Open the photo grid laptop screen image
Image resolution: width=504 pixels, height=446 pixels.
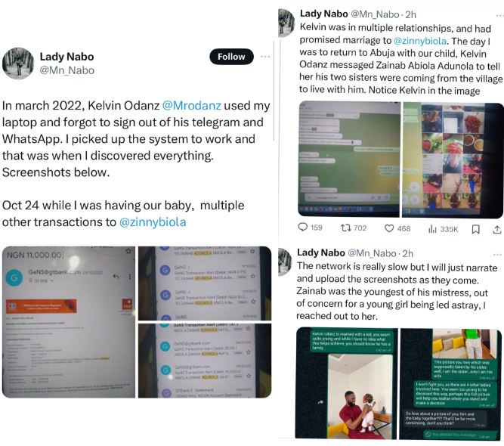pos(453,160)
